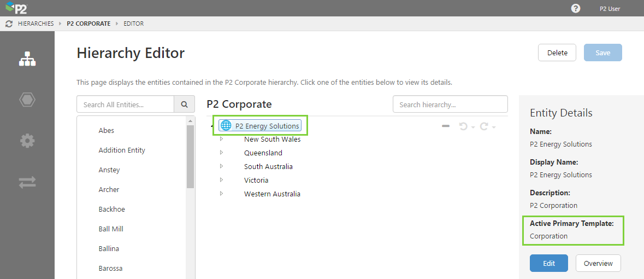Click the collapse minus icon in hierarchy toolbar
The width and height of the screenshot is (644, 279).
tap(446, 126)
